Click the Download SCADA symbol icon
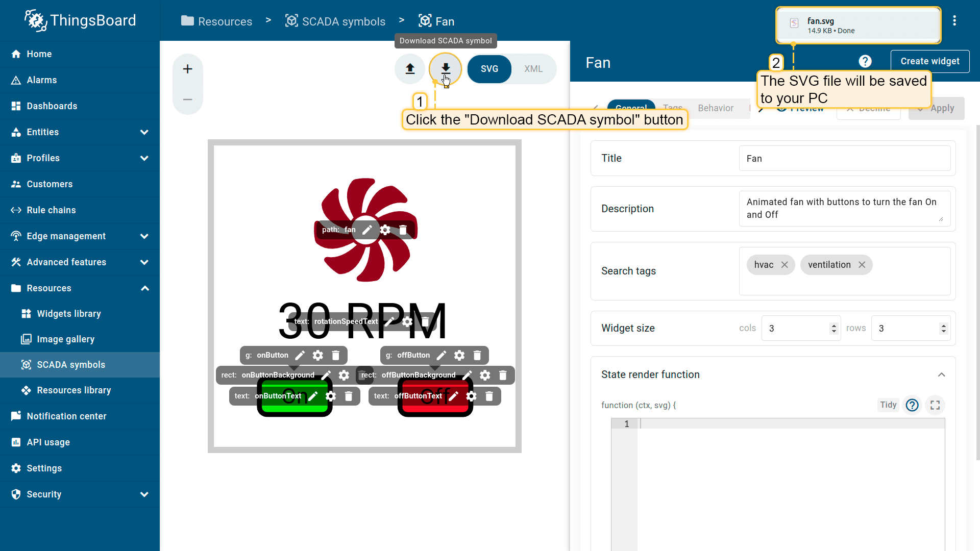The height and width of the screenshot is (551, 980). [445, 68]
